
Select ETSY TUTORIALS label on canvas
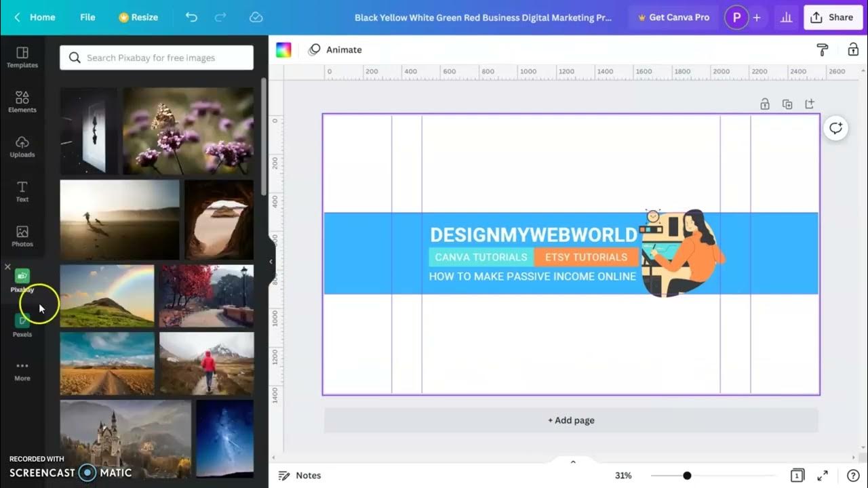point(586,257)
